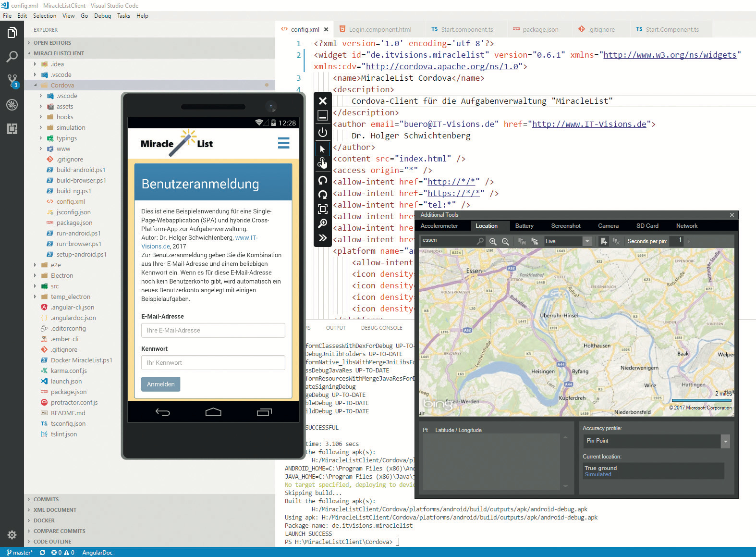Zoom in on the location map
The image size is (756, 557).
pyautogui.click(x=493, y=241)
